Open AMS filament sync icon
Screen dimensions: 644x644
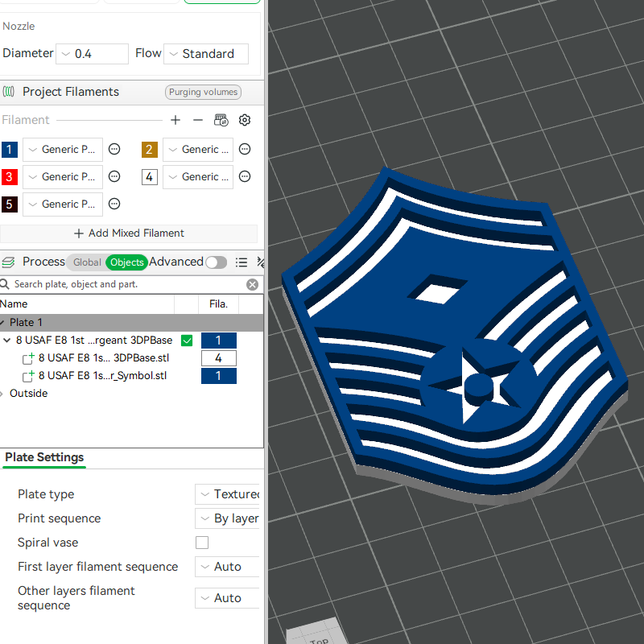coord(221,120)
